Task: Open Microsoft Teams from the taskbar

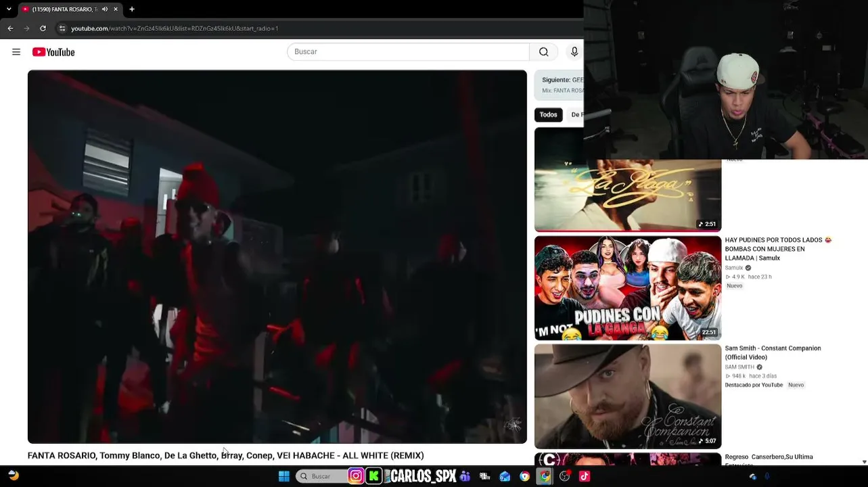Action: coord(465,476)
